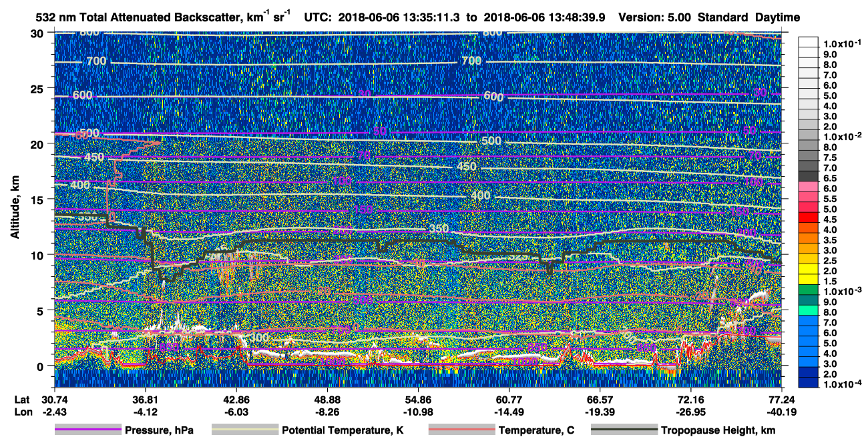868x445 pixels.
Task: Click the Potential Temperature legend line swatch
Action: pos(244,430)
